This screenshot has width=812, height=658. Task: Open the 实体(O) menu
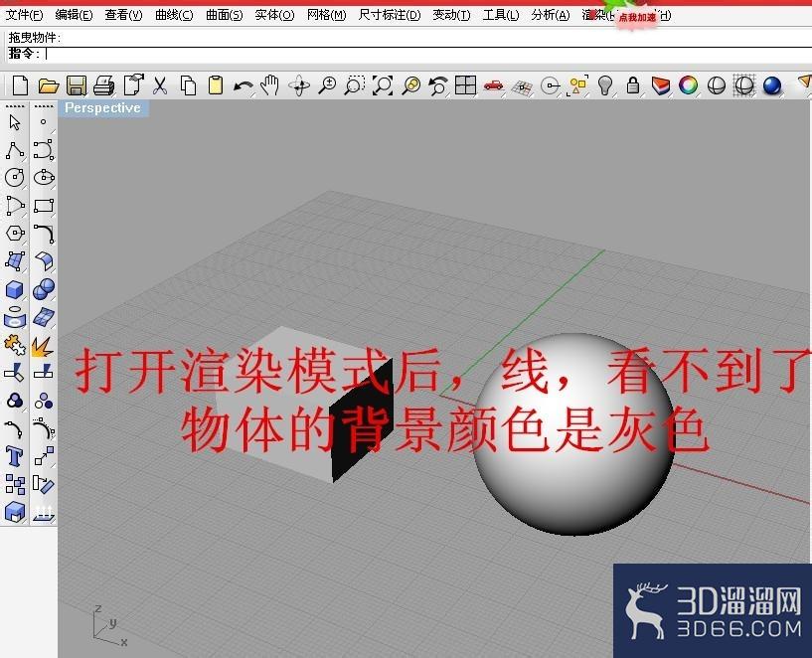[274, 15]
